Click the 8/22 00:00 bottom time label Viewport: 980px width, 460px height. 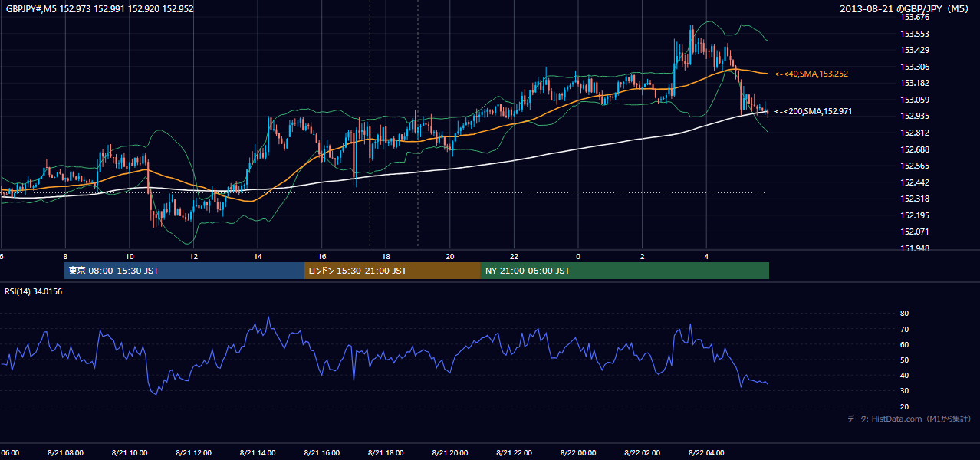pyautogui.click(x=578, y=453)
